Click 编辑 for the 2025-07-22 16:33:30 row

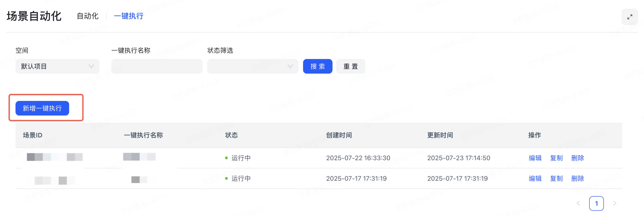(535, 158)
